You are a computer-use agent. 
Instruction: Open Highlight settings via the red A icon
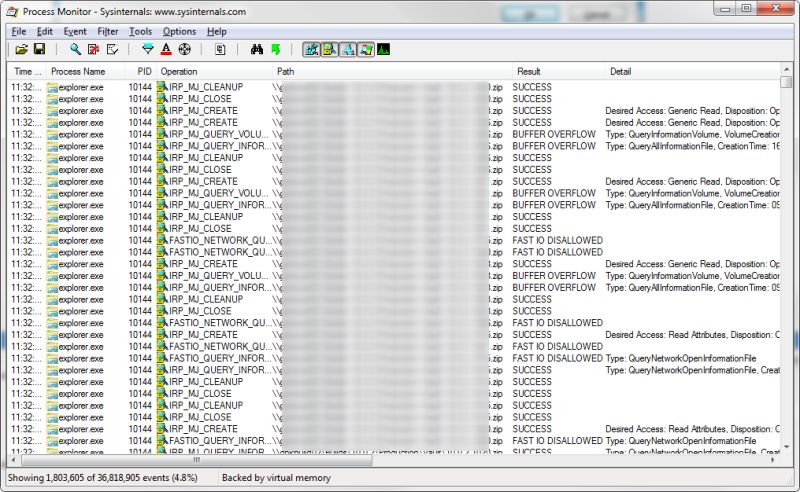click(x=166, y=49)
